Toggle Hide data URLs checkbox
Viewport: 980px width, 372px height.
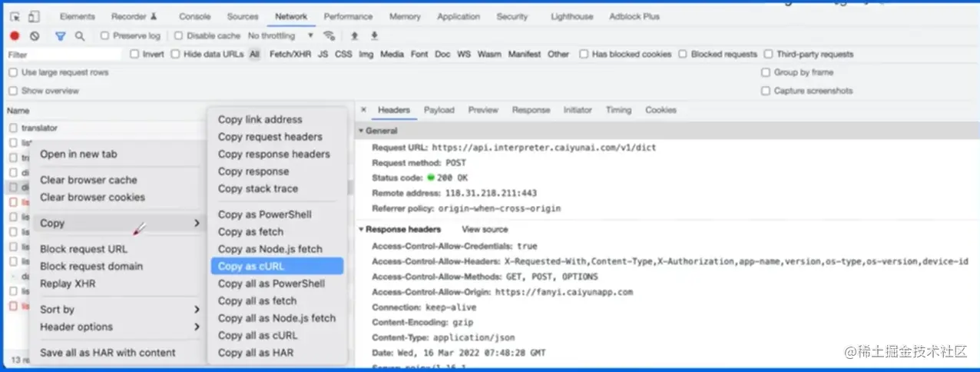click(x=175, y=54)
